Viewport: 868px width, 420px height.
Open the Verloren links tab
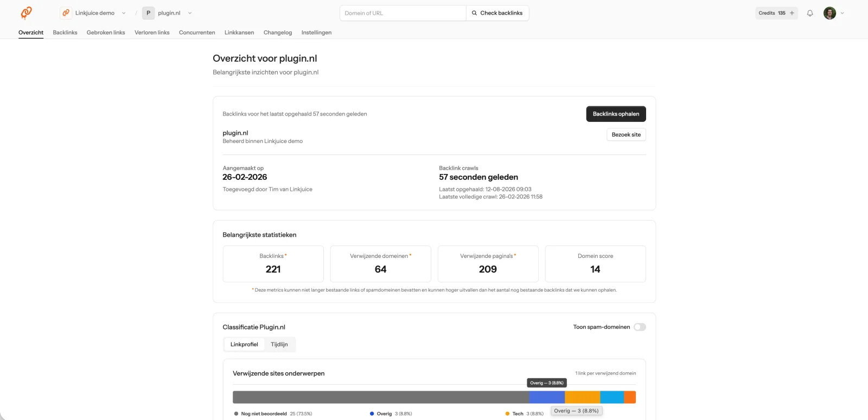click(x=152, y=33)
